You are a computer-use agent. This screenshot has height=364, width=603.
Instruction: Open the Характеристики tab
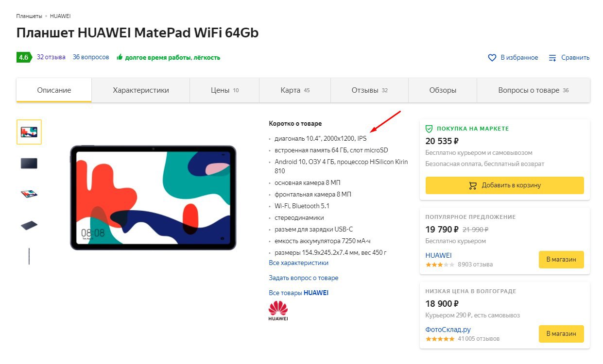141,90
